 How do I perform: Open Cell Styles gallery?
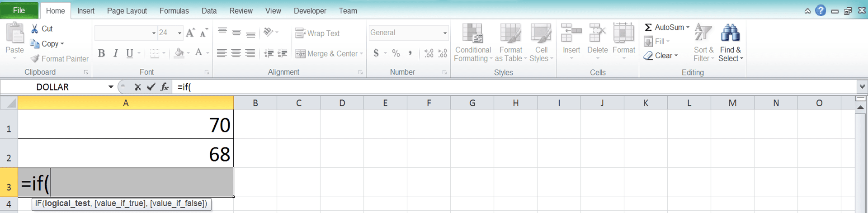pyautogui.click(x=541, y=43)
